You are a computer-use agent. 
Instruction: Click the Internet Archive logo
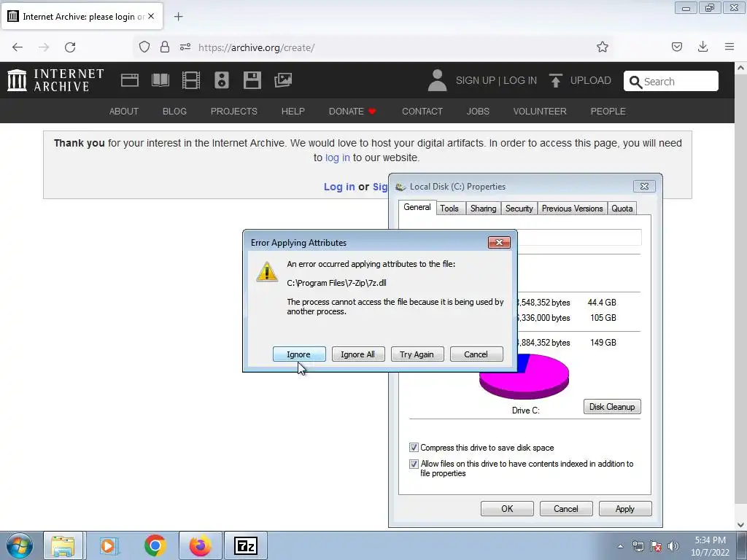pyautogui.click(x=55, y=80)
